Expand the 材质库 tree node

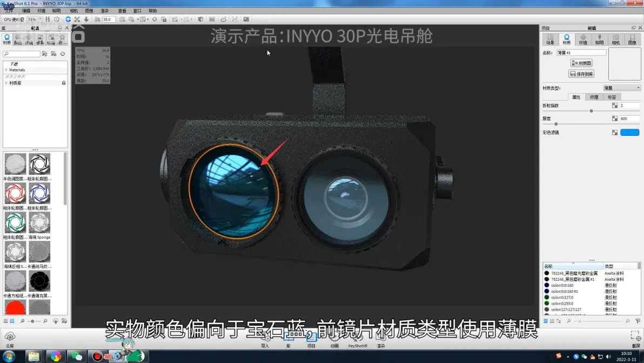point(6,83)
